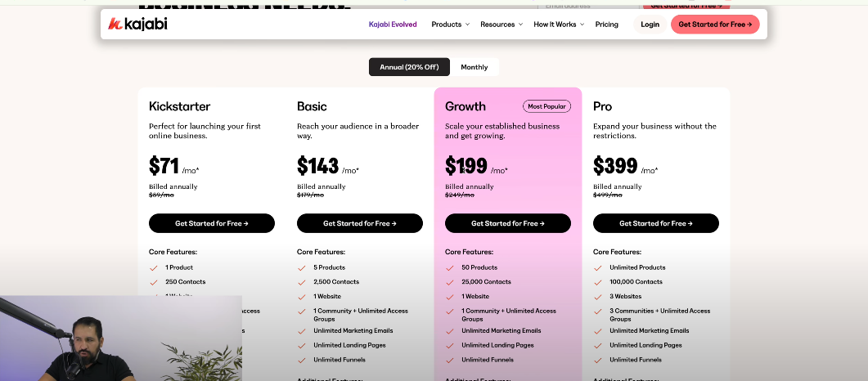Click the Login button
Viewport: 868px width, 381px height.
point(650,25)
